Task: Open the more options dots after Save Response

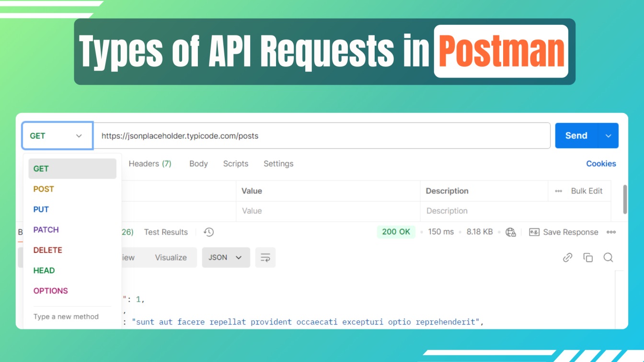Action: (611, 232)
